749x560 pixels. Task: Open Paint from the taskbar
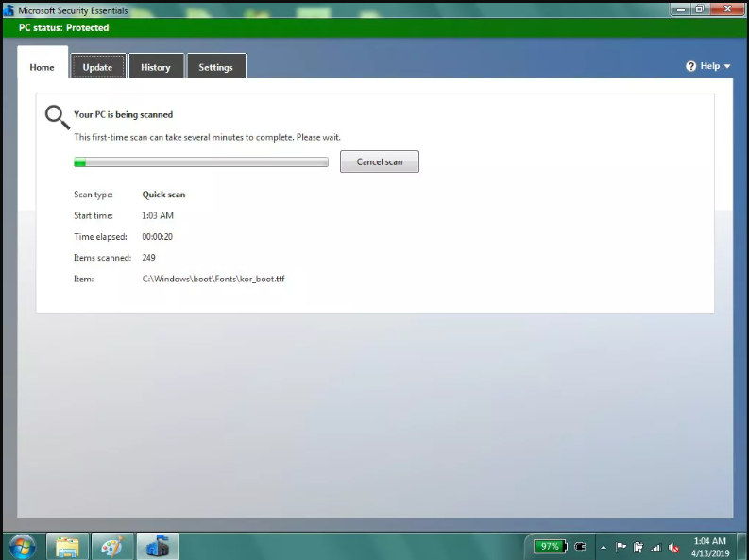click(112, 547)
